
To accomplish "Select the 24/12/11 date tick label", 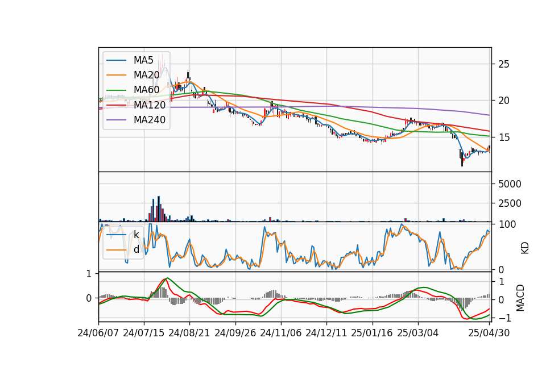I will tap(326, 333).
